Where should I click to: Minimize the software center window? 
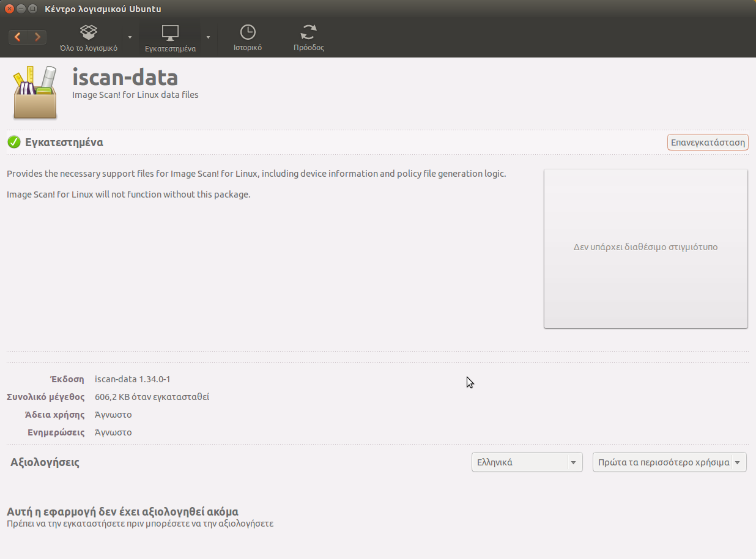point(21,9)
